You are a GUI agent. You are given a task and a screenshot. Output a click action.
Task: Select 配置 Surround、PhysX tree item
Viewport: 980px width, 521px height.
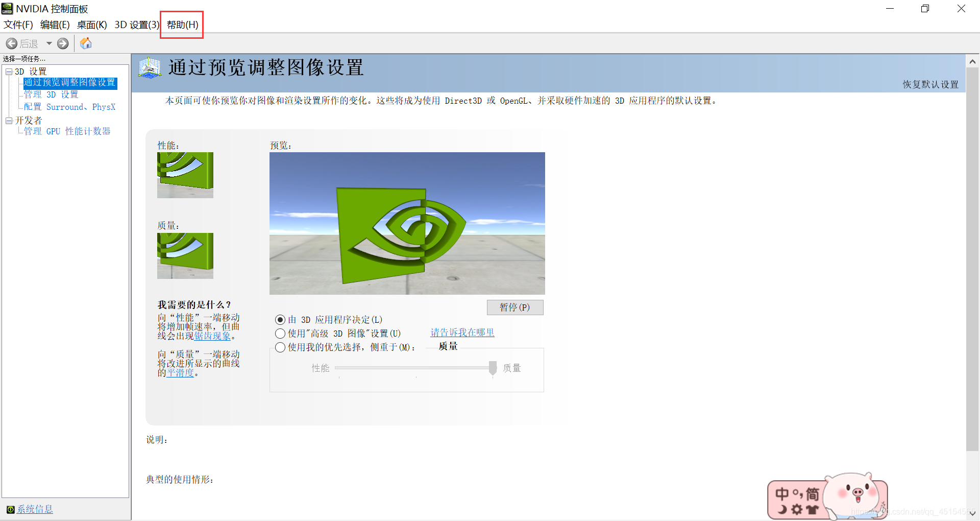click(x=69, y=107)
